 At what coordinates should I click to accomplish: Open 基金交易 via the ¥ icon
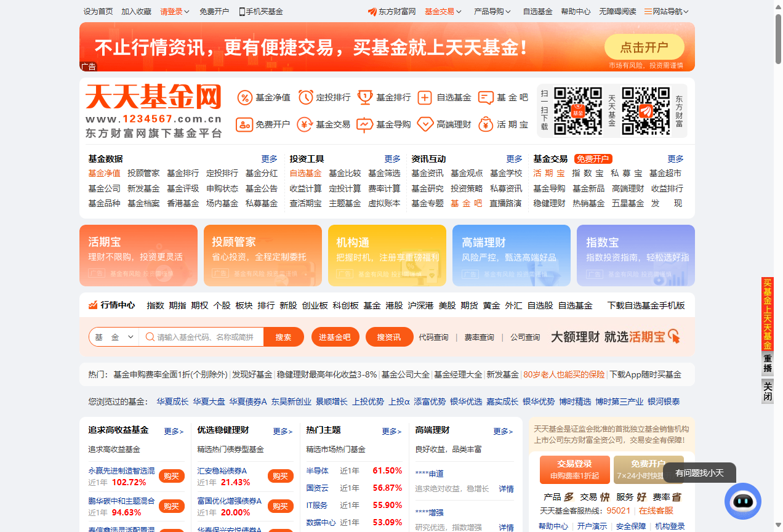(305, 124)
